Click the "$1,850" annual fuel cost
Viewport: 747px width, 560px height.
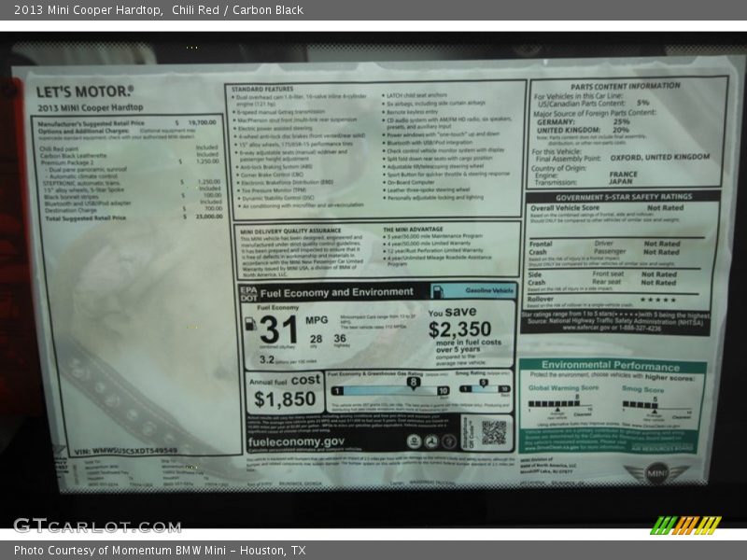click(285, 399)
